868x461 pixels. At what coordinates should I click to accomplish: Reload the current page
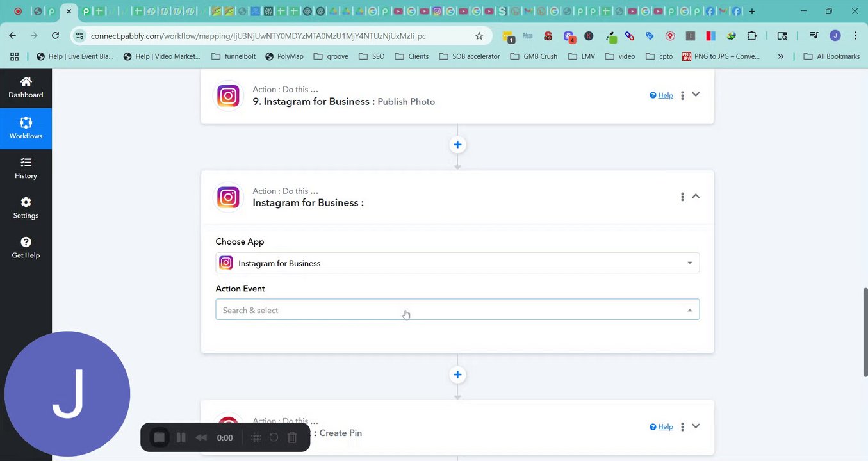tap(56, 36)
